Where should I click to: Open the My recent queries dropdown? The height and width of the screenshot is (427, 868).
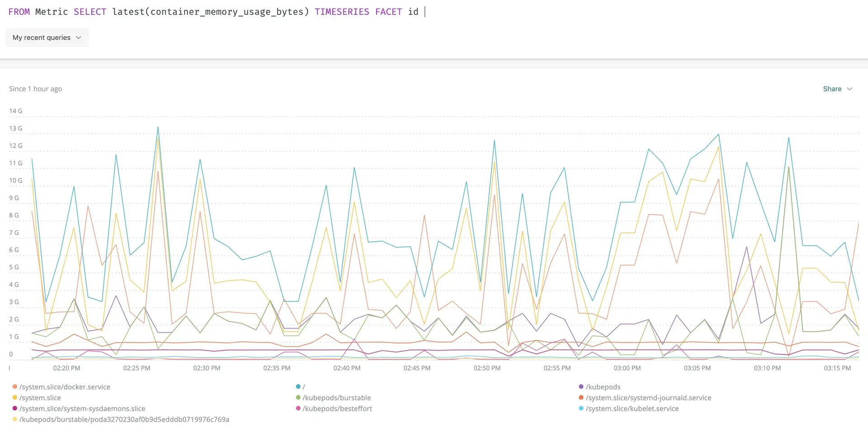(47, 38)
